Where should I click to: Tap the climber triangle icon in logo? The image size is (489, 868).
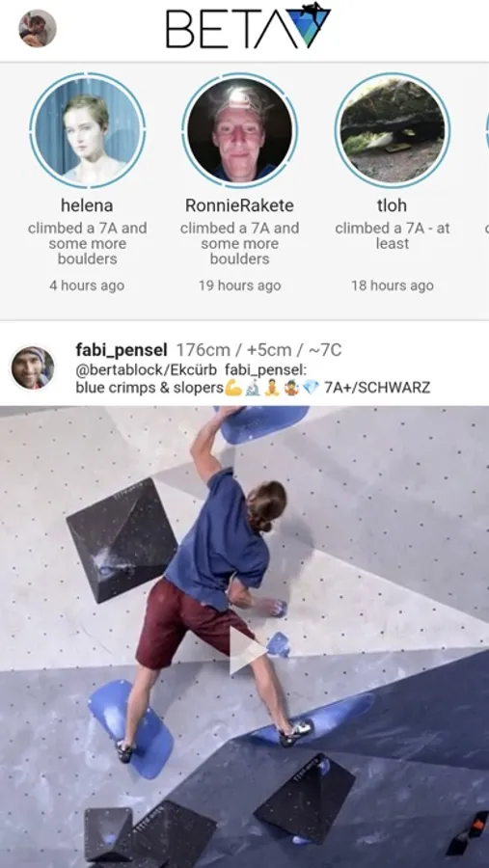point(309,25)
